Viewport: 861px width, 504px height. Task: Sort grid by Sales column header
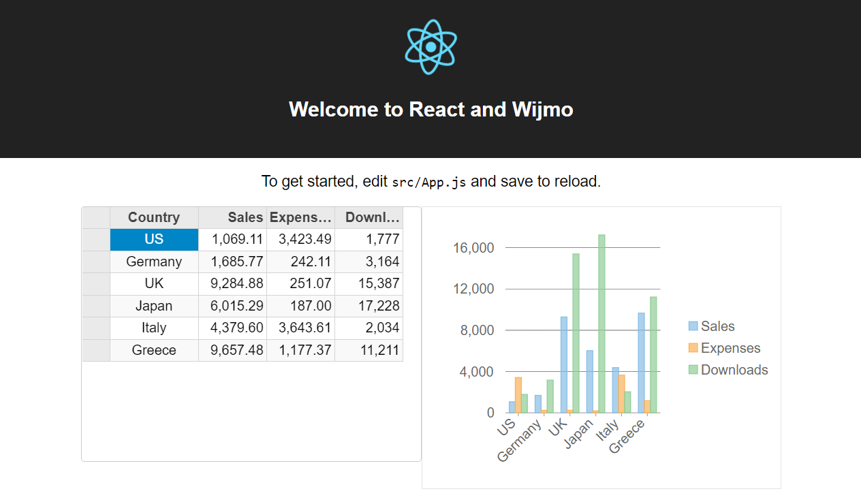coord(232,217)
